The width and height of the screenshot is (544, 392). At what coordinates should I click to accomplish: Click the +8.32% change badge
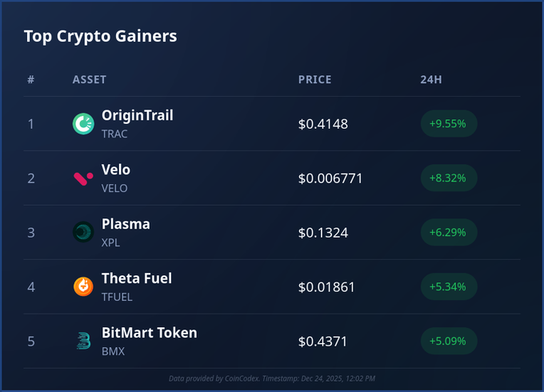point(449,178)
